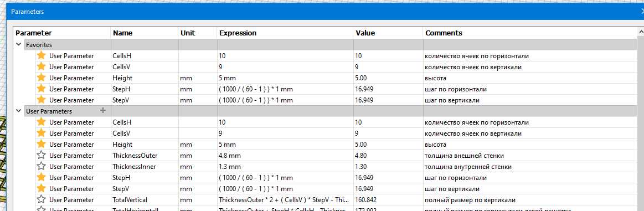Toggle StepH star under User Parameters group
Viewport: 644px width, 211px height.
point(41,178)
